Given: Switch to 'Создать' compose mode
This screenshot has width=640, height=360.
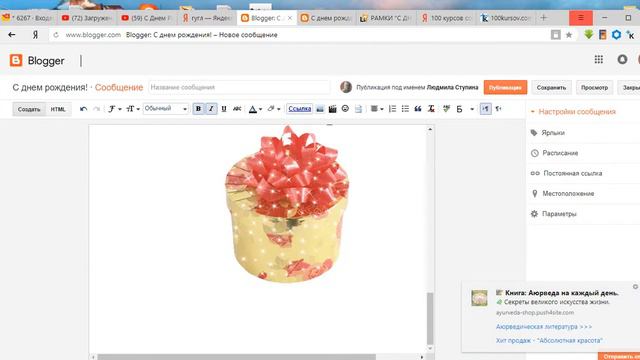Looking at the screenshot, I should pyautogui.click(x=29, y=109).
